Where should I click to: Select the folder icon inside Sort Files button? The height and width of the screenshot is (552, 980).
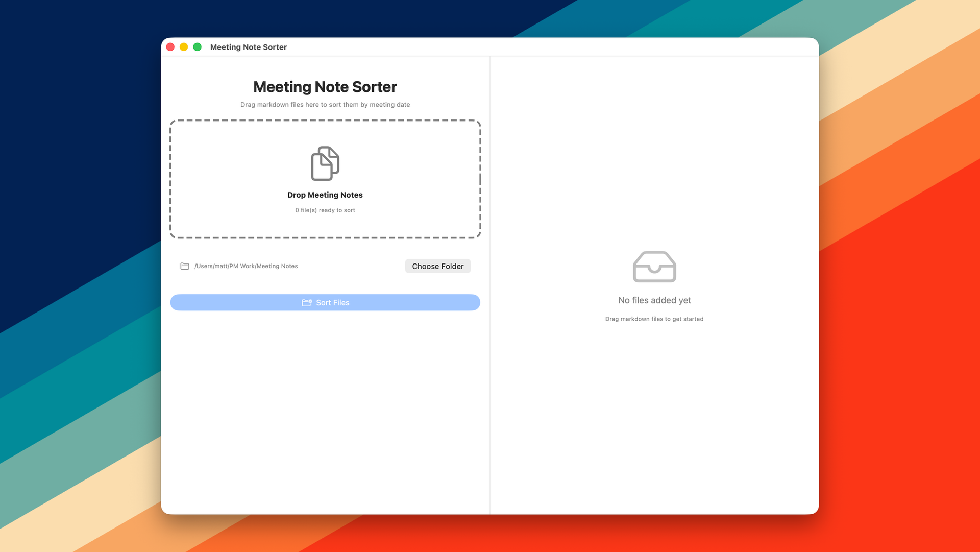[307, 302]
